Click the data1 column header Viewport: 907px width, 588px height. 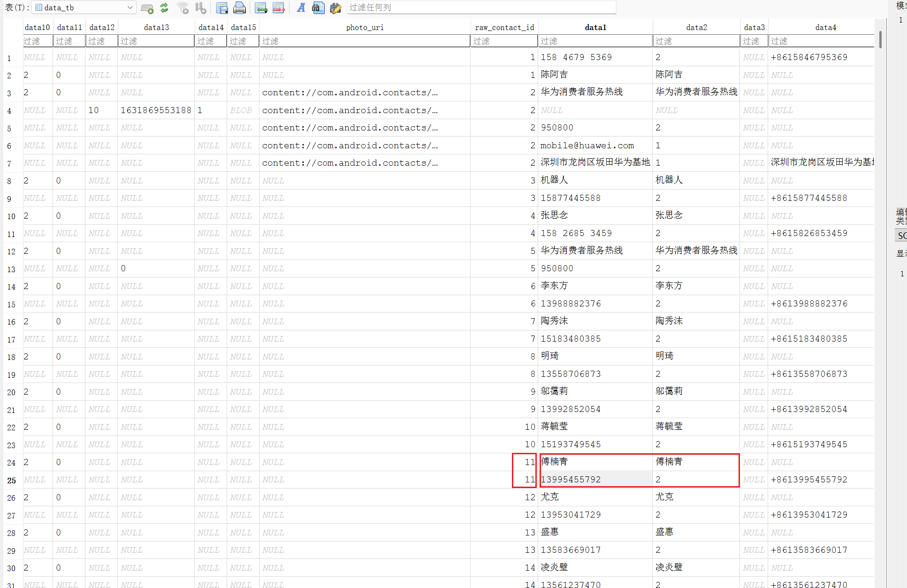click(595, 27)
